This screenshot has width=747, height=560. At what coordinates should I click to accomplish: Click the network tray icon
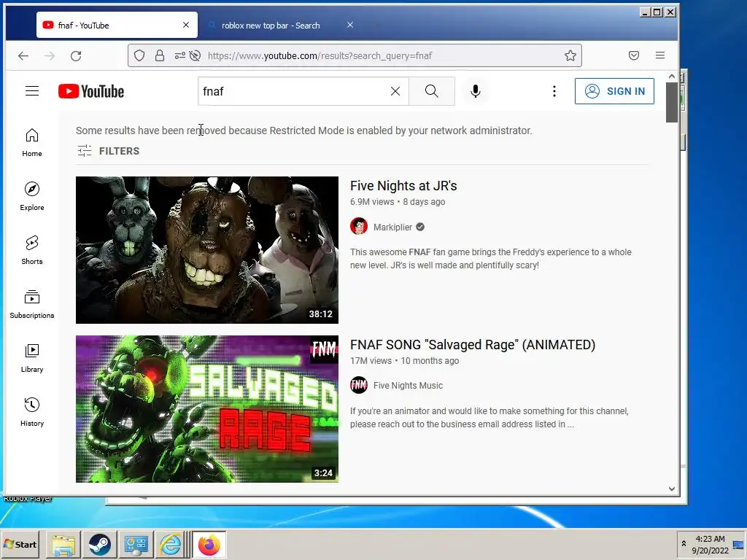tap(738, 545)
